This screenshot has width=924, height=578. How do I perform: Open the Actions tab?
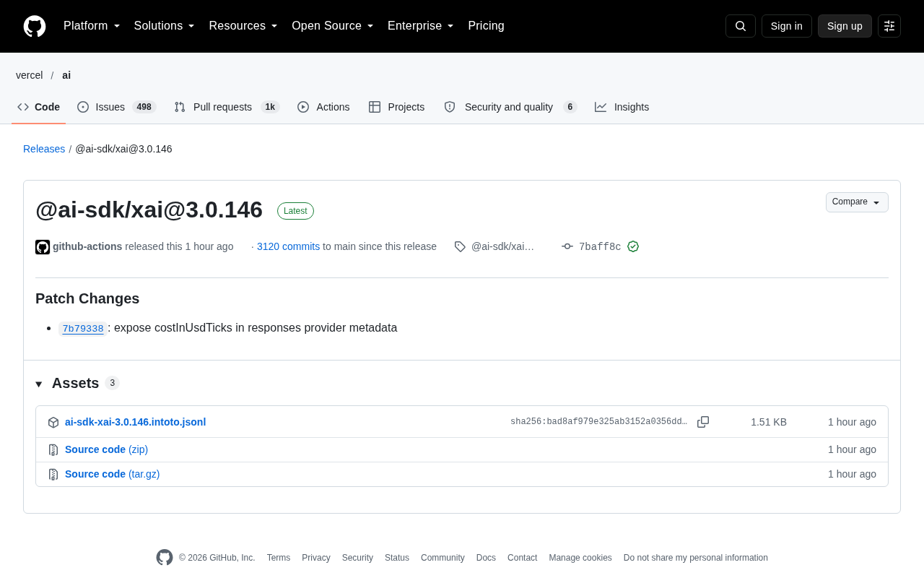(x=323, y=107)
